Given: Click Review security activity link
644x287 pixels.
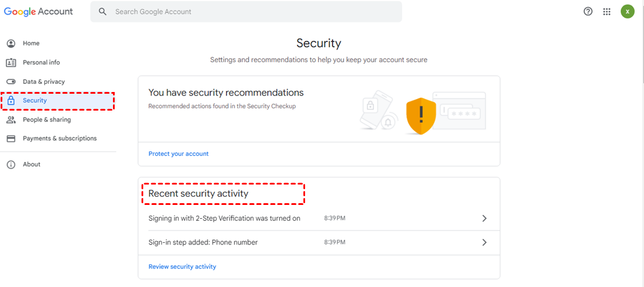Looking at the screenshot, I should coord(182,267).
